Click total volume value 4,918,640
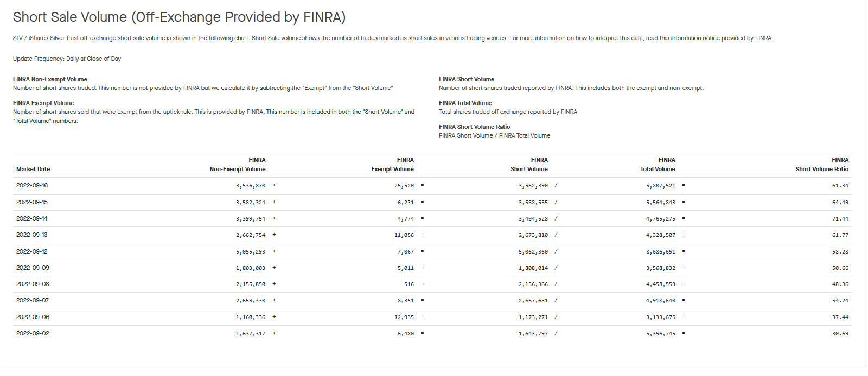Screen dimensions: 868x376 [661, 301]
